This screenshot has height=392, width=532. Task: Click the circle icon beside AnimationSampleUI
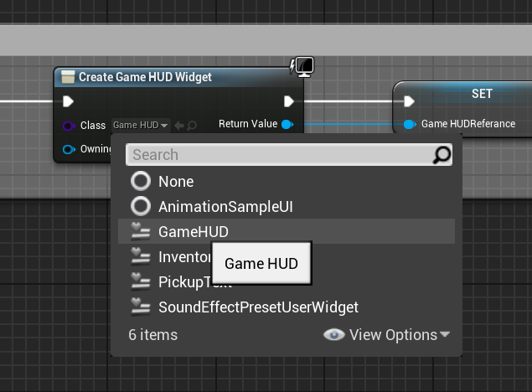pos(141,206)
